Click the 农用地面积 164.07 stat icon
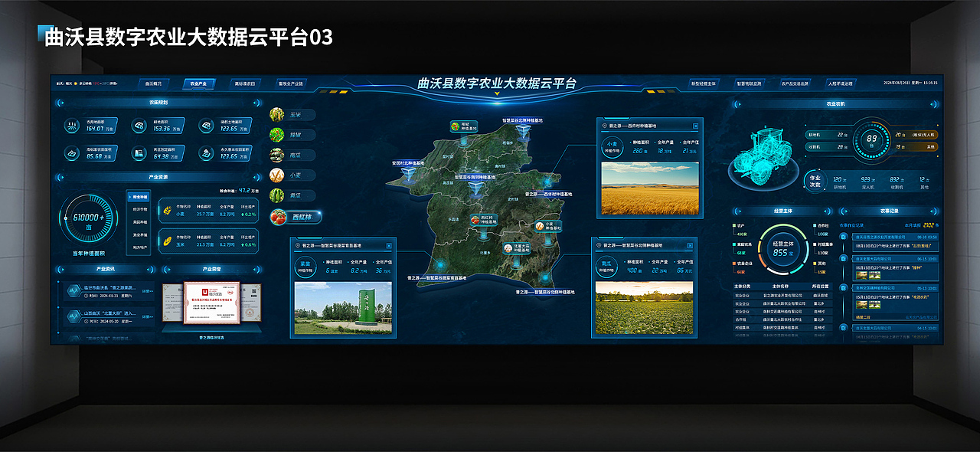The height and width of the screenshot is (452, 980). click(x=72, y=125)
